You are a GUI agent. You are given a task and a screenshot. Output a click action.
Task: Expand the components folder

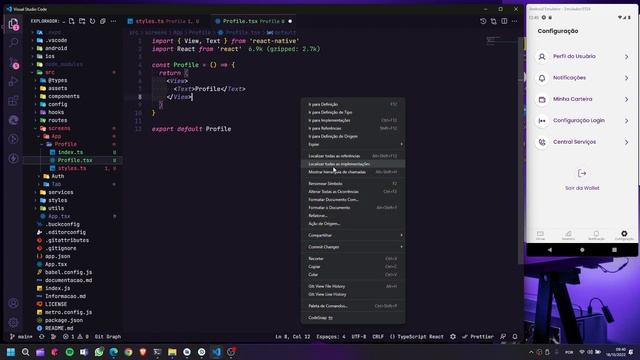pos(64,96)
